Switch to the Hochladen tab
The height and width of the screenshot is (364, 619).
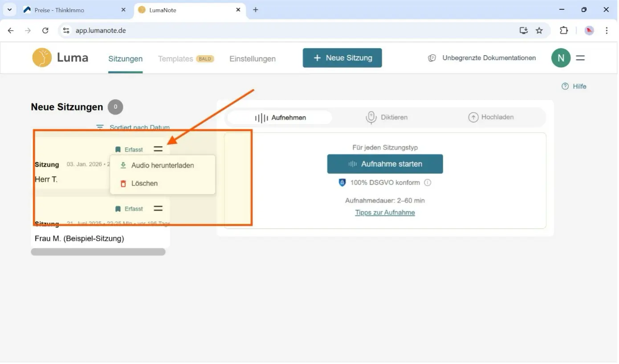(491, 117)
